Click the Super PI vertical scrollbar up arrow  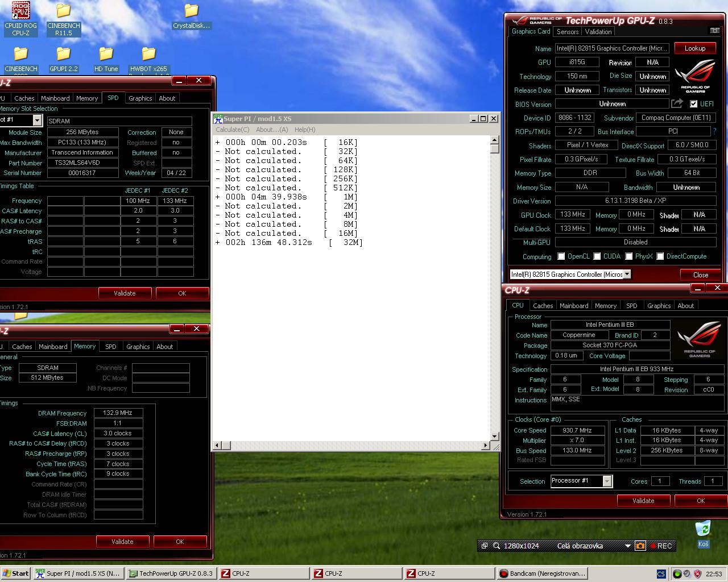[494, 140]
